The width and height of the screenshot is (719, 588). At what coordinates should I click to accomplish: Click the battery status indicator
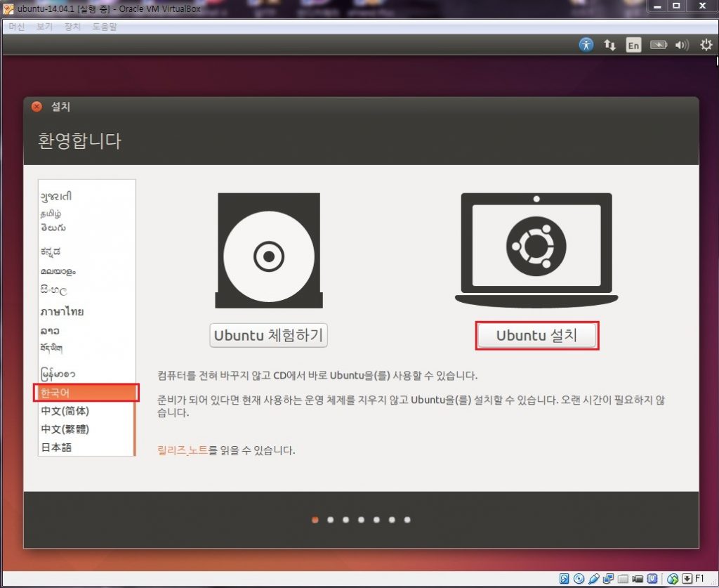click(x=658, y=45)
